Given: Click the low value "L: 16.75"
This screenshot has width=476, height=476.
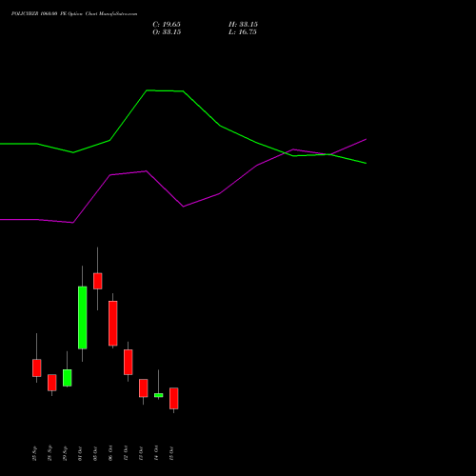Looking at the screenshot, I should (x=243, y=32).
